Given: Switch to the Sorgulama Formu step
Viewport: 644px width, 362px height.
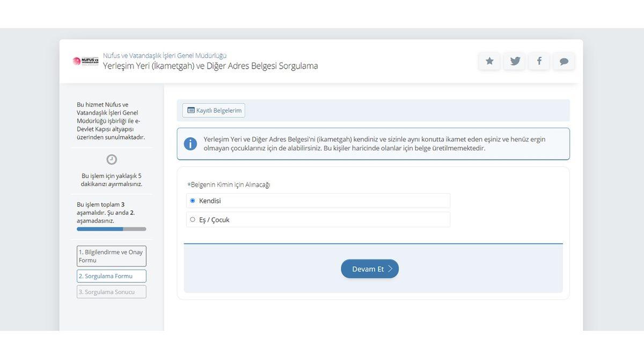Looking at the screenshot, I should click(x=111, y=276).
